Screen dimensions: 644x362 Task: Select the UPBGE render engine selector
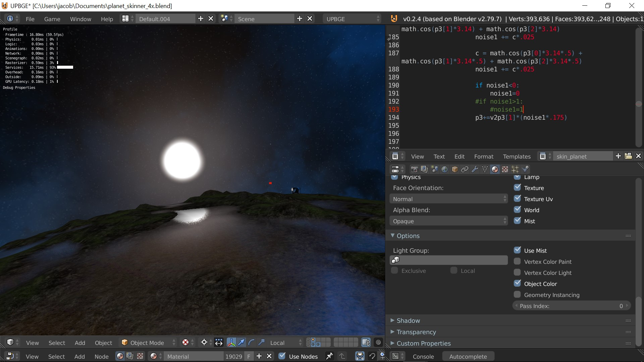click(x=352, y=19)
